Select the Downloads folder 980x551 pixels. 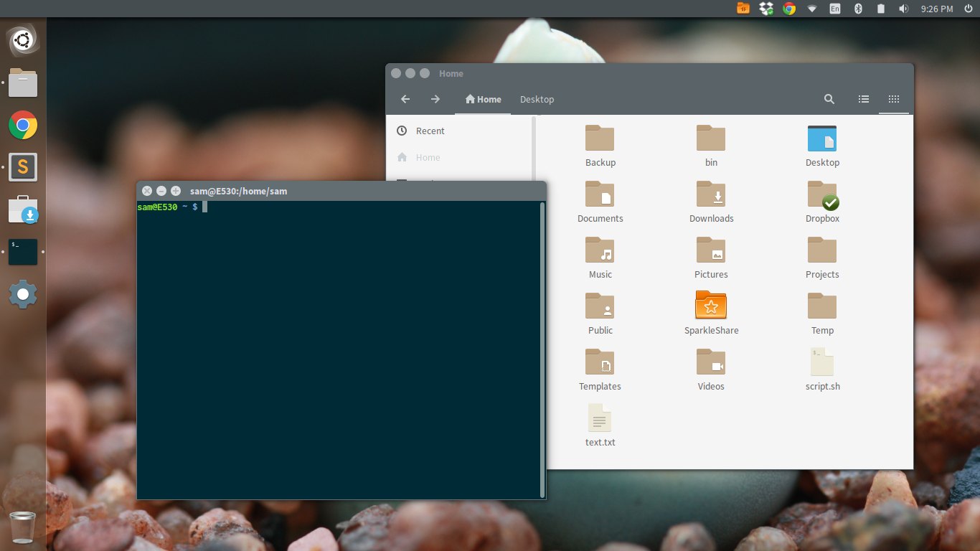pos(711,194)
